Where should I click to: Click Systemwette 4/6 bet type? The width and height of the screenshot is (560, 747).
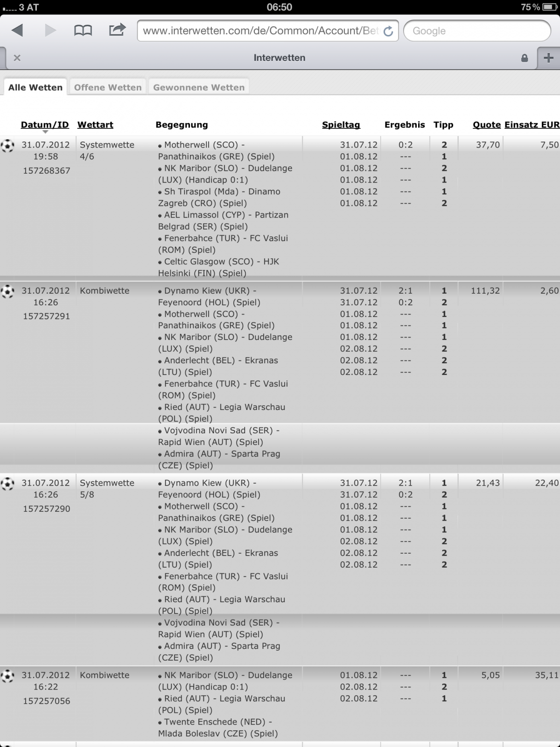pyautogui.click(x=107, y=151)
